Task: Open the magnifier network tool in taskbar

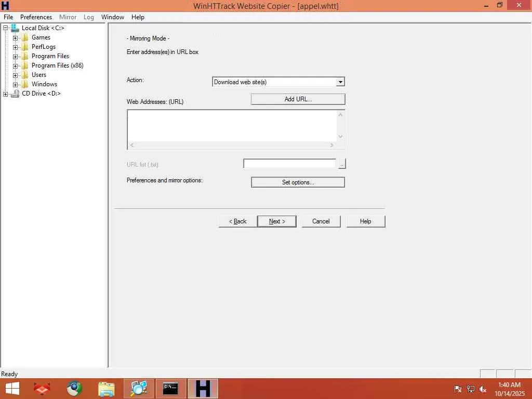Action: tap(138, 389)
